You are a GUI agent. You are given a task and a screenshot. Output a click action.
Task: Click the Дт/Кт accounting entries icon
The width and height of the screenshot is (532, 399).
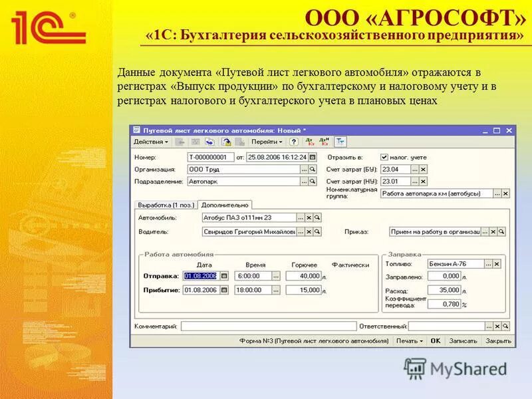coord(309,142)
